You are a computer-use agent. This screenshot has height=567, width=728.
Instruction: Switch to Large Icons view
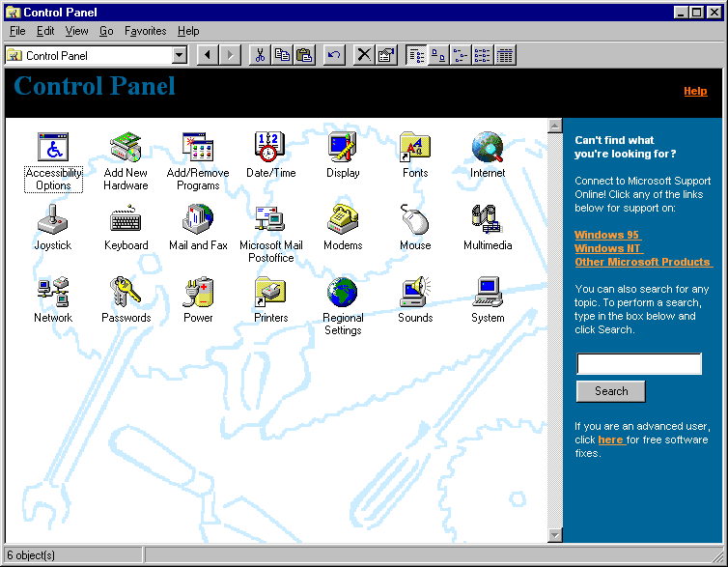pos(438,55)
